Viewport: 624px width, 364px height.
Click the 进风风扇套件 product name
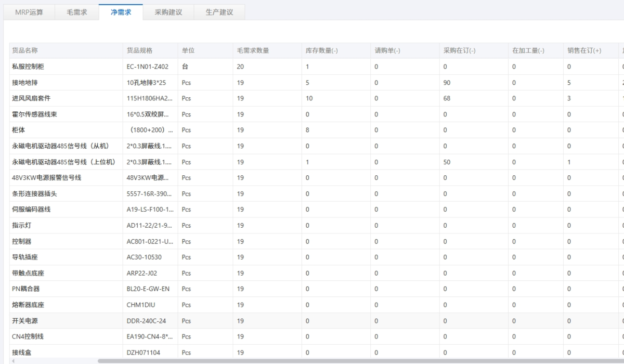pos(31,98)
